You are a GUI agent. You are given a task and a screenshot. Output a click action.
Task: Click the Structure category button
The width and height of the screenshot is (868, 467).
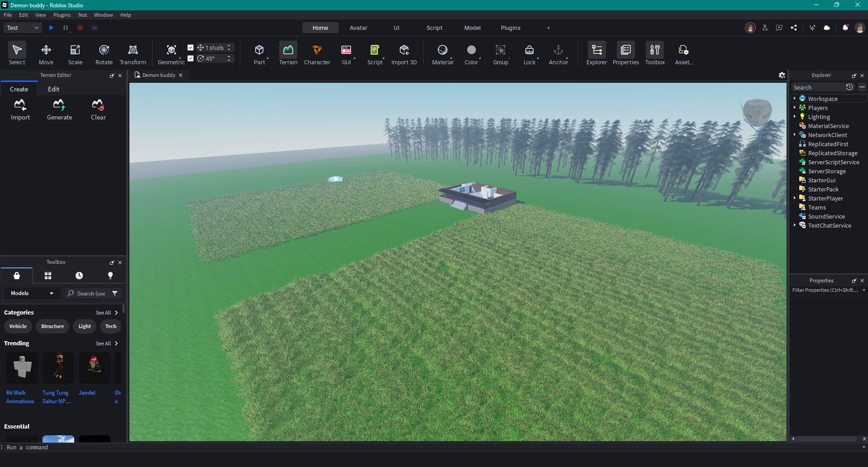[52, 326]
